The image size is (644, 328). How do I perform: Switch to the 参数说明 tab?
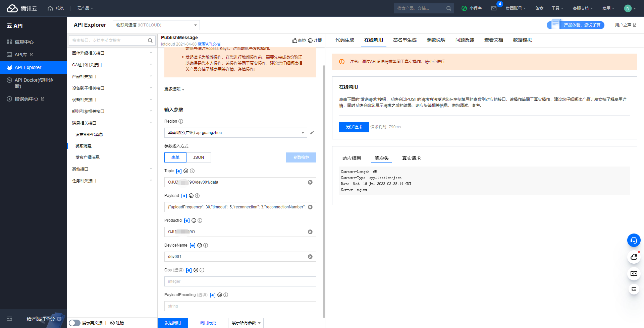tap(436, 40)
